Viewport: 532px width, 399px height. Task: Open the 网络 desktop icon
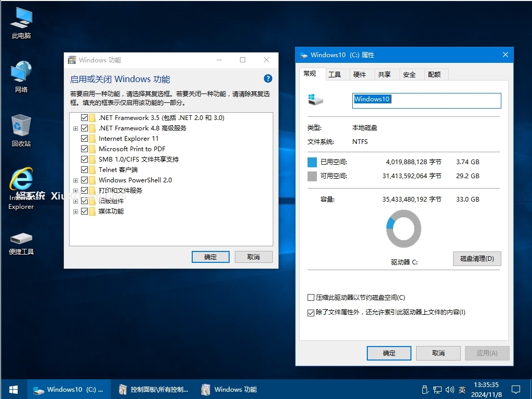[x=21, y=77]
